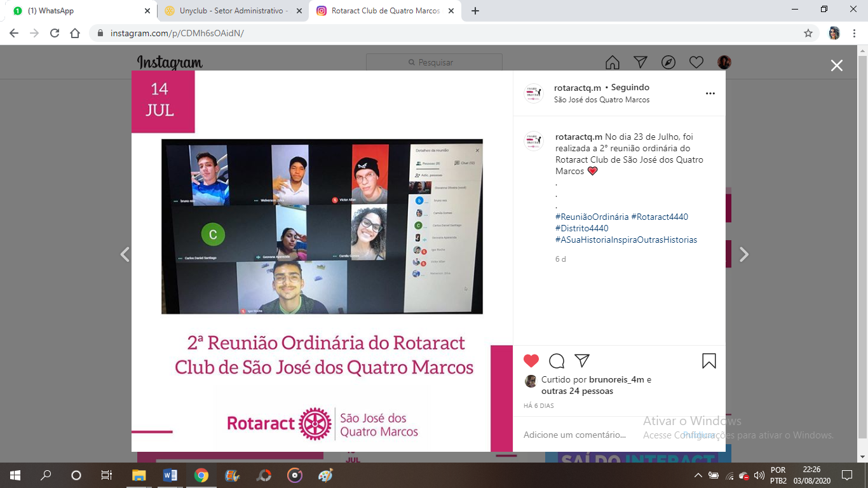Open the #ReuniãoOrdinária hashtag link
868x488 pixels.
592,217
